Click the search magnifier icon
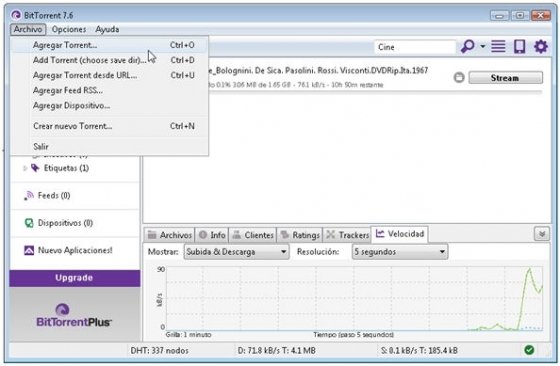 click(x=468, y=46)
